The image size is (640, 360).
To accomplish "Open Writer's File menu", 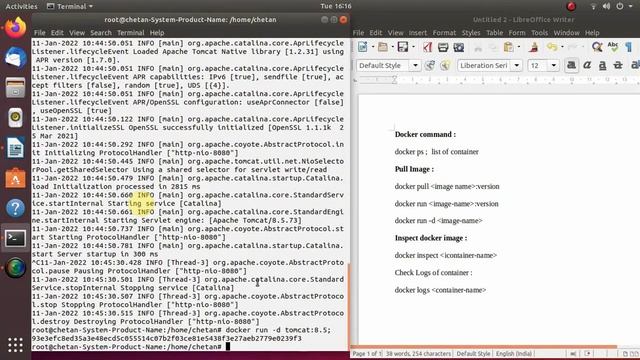I will point(358,33).
